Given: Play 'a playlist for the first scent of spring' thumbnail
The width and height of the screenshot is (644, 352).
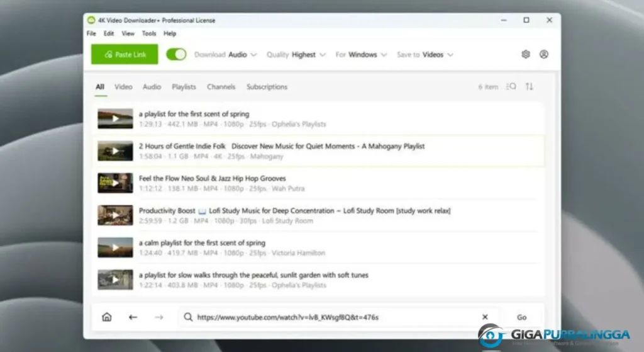Looking at the screenshot, I should click(x=116, y=118).
